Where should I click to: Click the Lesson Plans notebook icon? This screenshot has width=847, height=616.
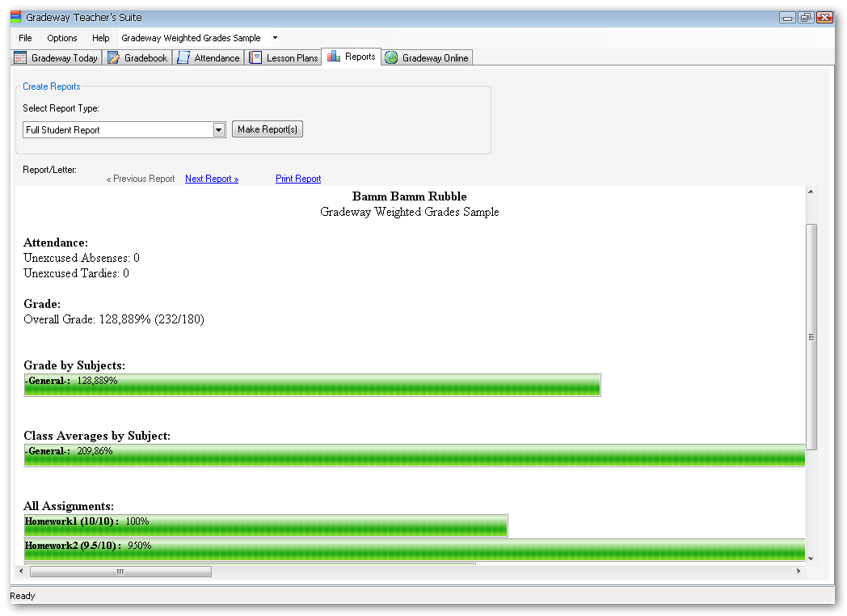(255, 58)
